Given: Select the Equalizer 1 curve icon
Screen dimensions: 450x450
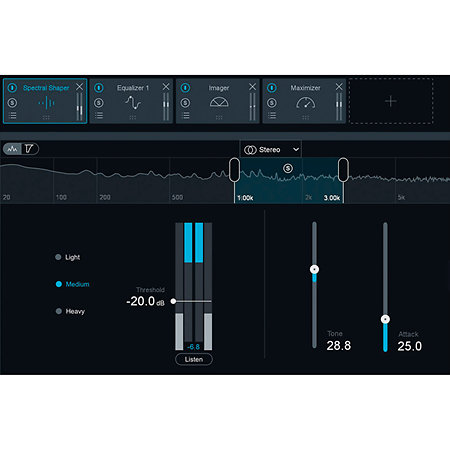Looking at the screenshot, I should (133, 103).
